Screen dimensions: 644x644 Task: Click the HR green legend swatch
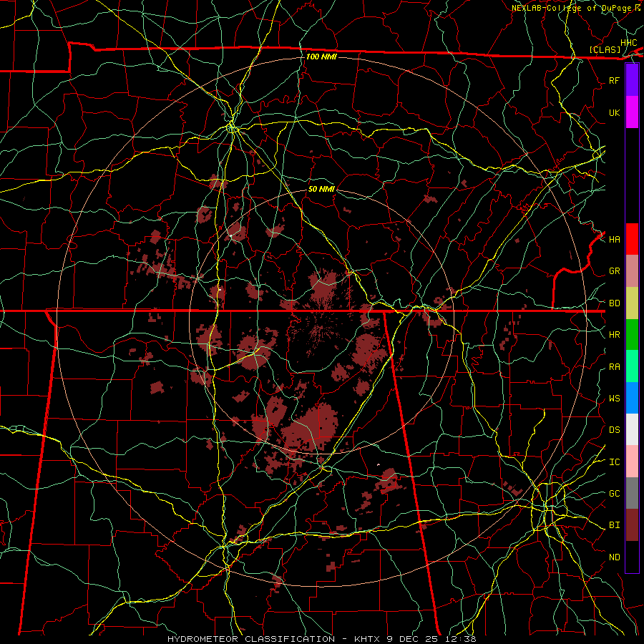coord(632,334)
